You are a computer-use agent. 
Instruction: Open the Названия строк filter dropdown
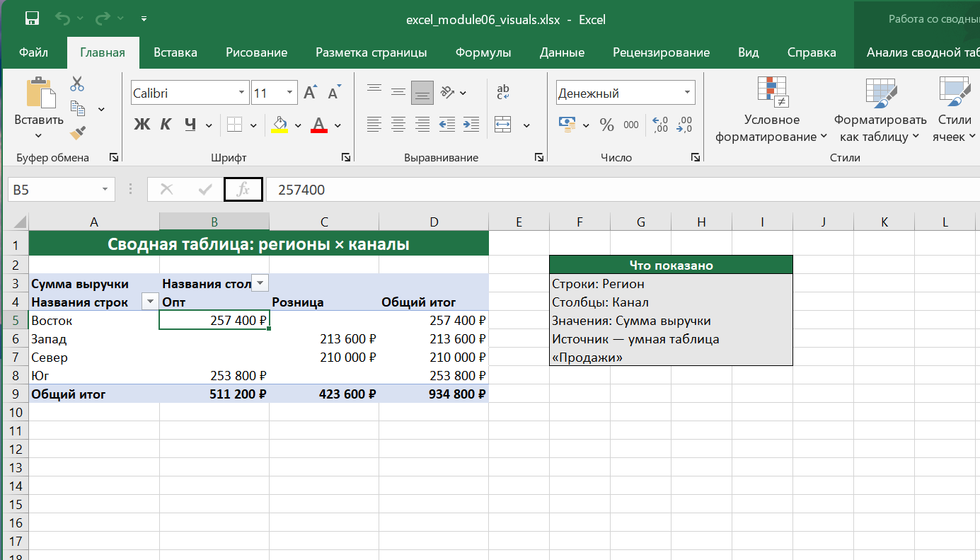(149, 302)
